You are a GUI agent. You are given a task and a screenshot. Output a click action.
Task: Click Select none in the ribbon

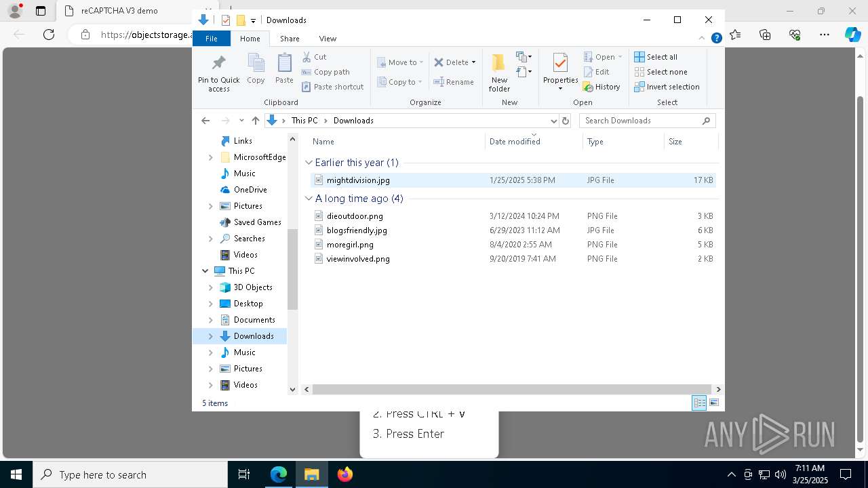tap(660, 72)
